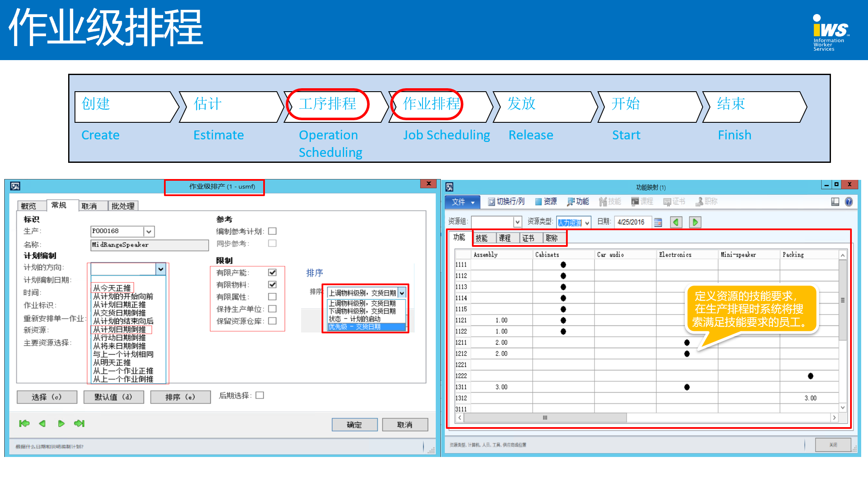Click 取消 button at dialog bottom
The image size is (868, 477).
pos(405,425)
